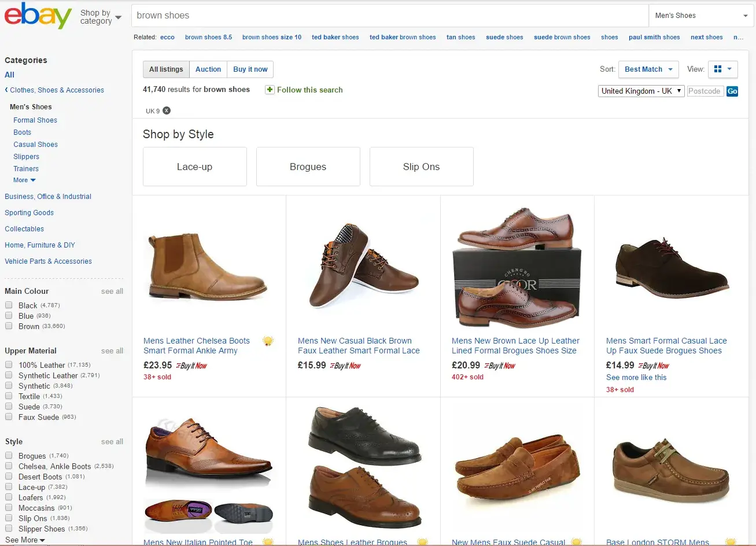Click Buy It Now logo under £20.99
This screenshot has width=756, height=546.
click(x=500, y=366)
